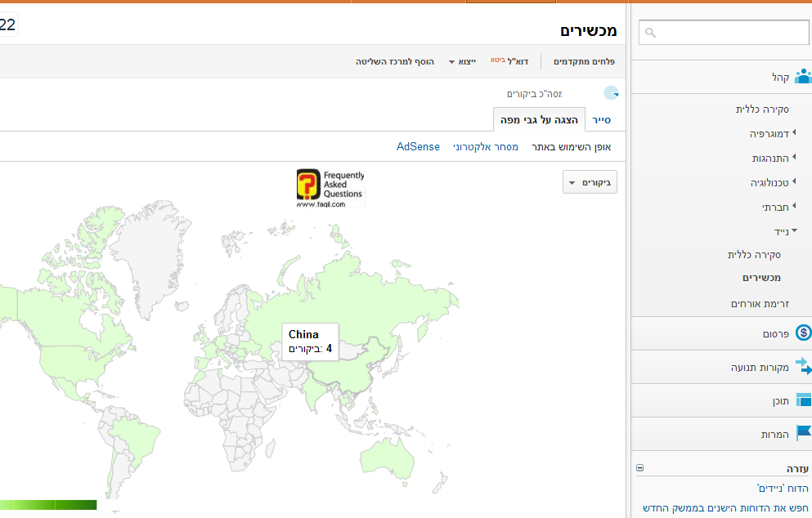
Task: Click the green gradient map legend
Action: 49,505
